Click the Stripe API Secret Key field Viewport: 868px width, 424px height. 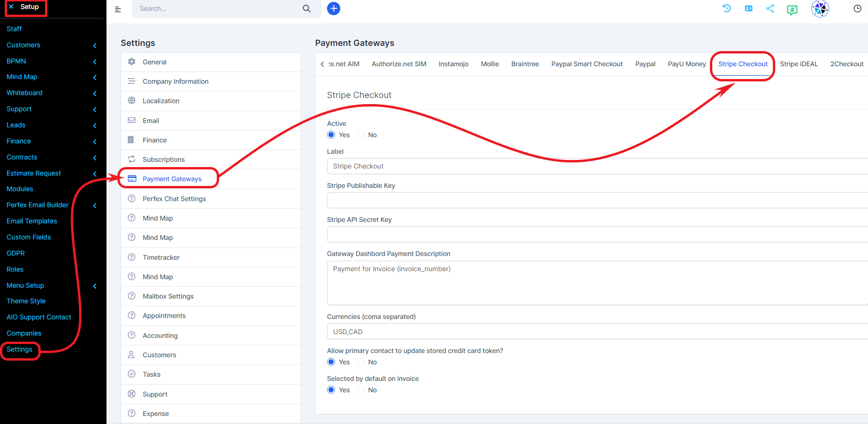click(x=597, y=234)
